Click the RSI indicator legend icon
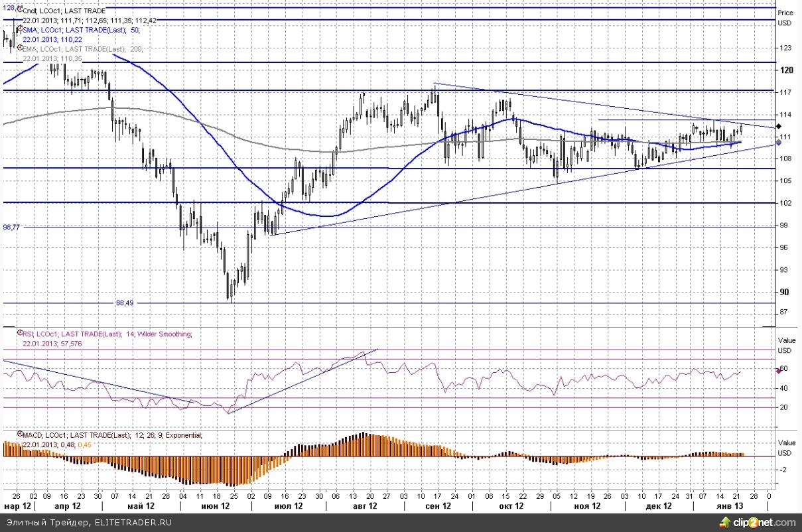This screenshot has width=802, height=532. [19, 334]
